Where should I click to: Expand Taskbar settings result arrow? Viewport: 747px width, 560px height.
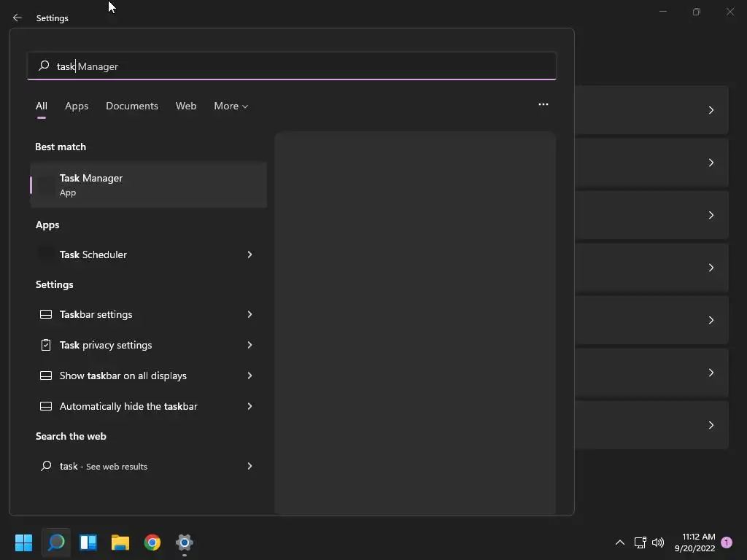pos(249,314)
